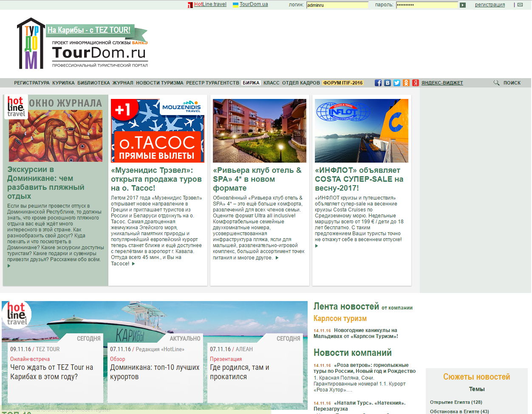
Task: Open Dominicana excursions article thumbnail
Action: point(56,136)
